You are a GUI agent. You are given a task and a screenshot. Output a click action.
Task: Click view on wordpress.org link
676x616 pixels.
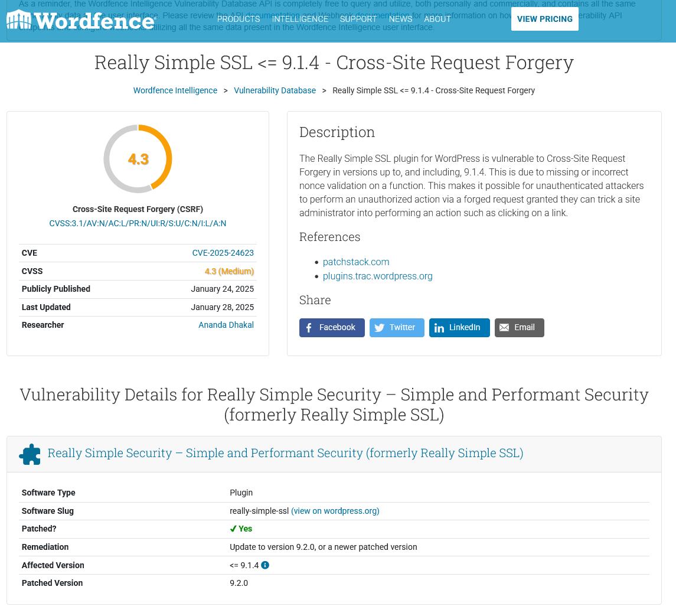(335, 511)
